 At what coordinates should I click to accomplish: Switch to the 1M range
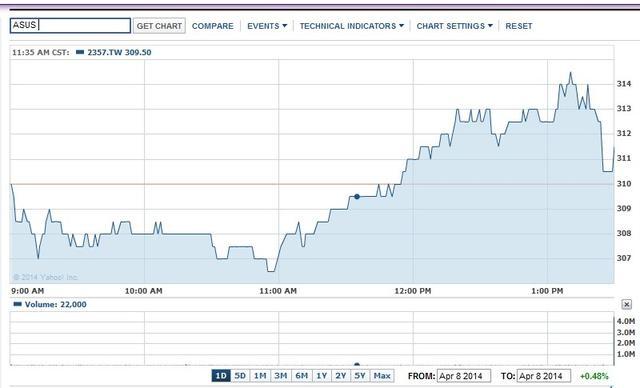click(260, 376)
